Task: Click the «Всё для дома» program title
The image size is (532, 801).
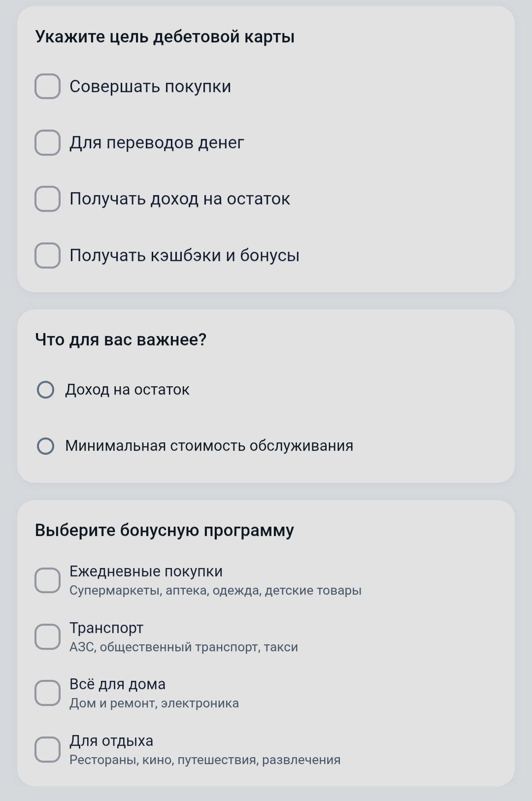Action: tap(118, 684)
